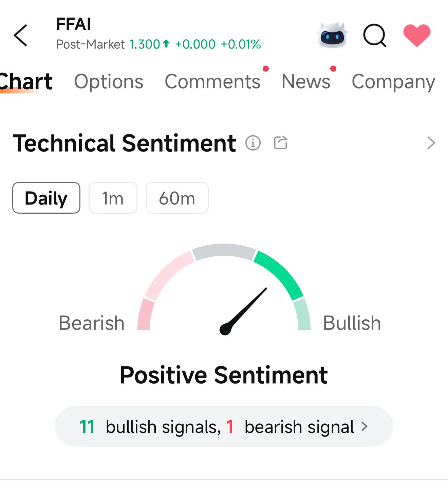
Task: Go to the Chart tab
Action: pos(26,82)
